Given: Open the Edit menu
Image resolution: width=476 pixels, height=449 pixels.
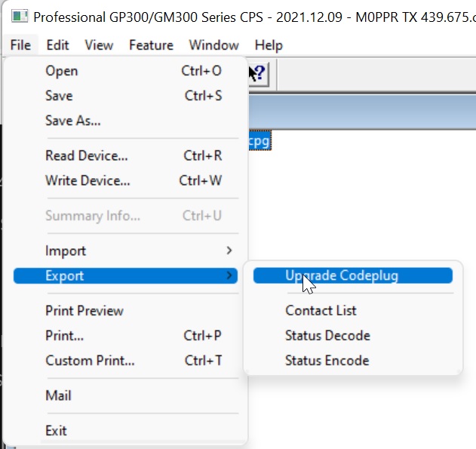Looking at the screenshot, I should tap(57, 45).
